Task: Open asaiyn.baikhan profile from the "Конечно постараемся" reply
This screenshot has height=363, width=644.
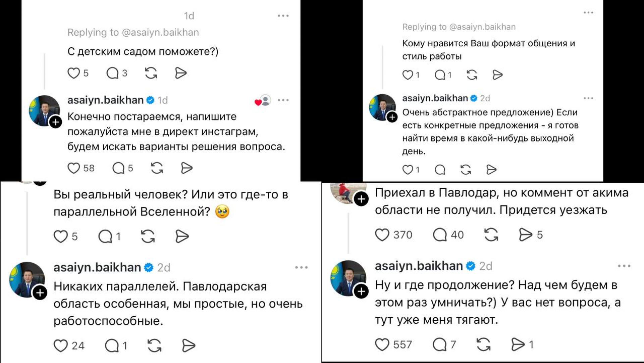Action: (105, 100)
